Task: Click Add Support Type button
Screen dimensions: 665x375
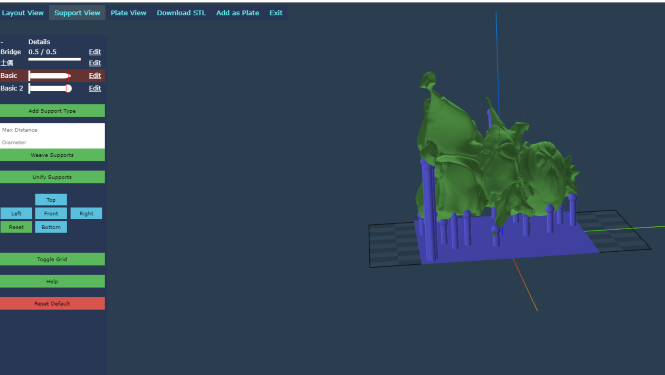Action: pos(53,111)
